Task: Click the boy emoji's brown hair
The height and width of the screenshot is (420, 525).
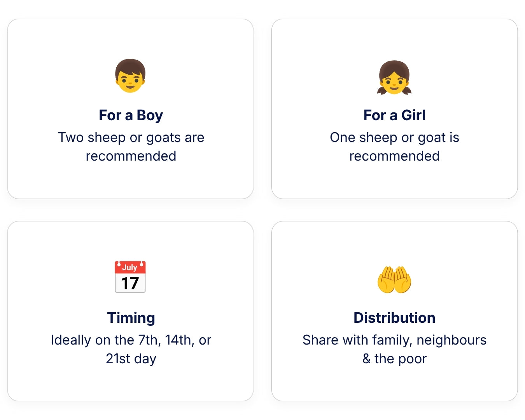Action: (x=130, y=65)
